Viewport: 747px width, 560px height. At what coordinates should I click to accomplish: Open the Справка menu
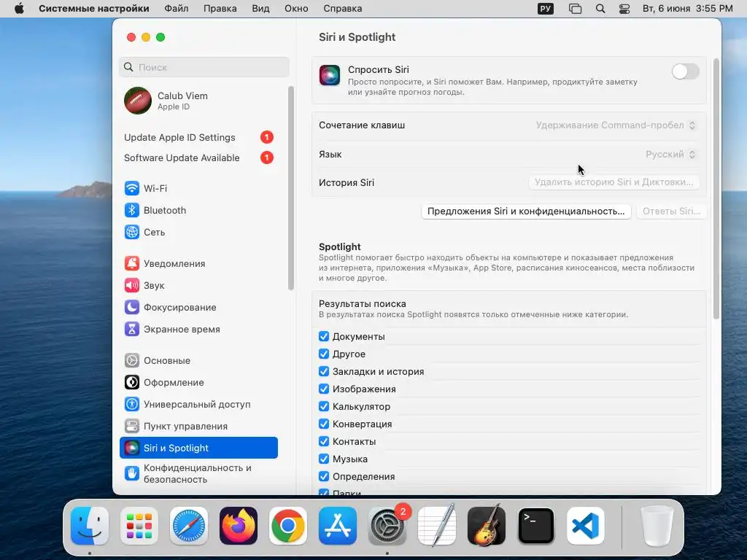tap(343, 9)
